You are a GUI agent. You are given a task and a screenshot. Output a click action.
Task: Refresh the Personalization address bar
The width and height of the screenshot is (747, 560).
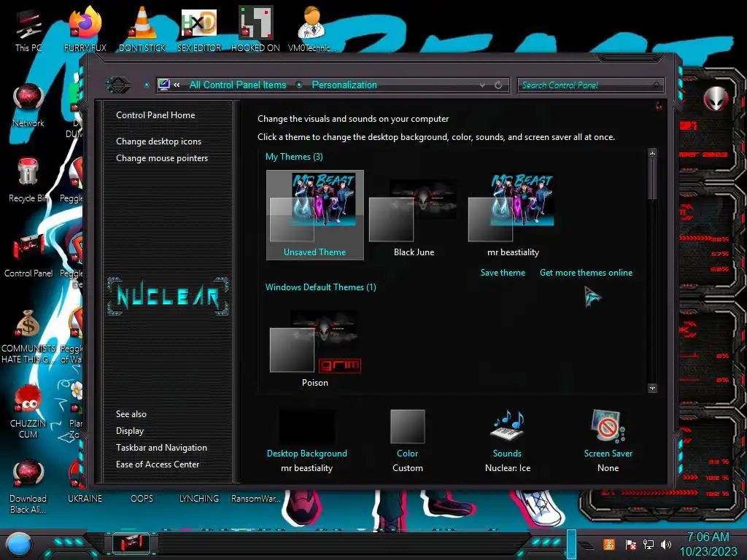pos(498,85)
